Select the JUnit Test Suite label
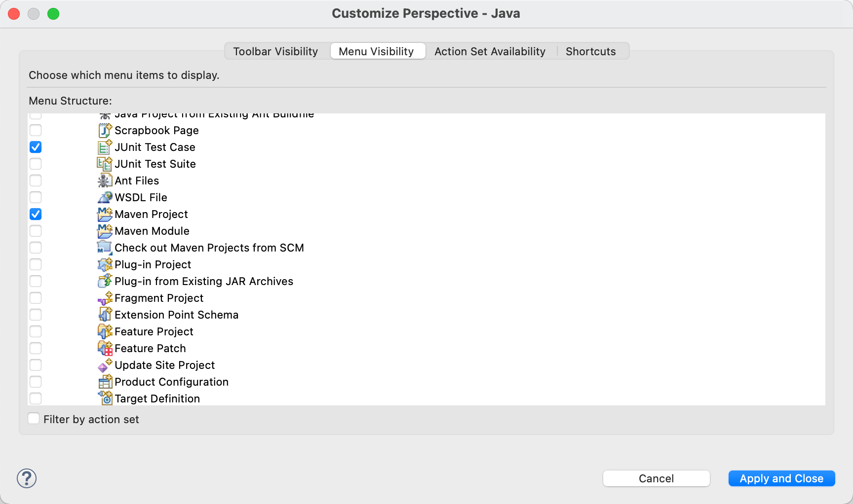Viewport: 853px width, 504px height. [155, 164]
